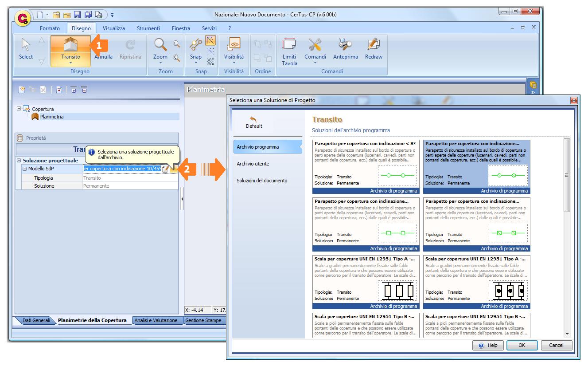Select the Scala Tipo A card with filled circles
The height and width of the screenshot is (366, 588).
click(x=476, y=282)
